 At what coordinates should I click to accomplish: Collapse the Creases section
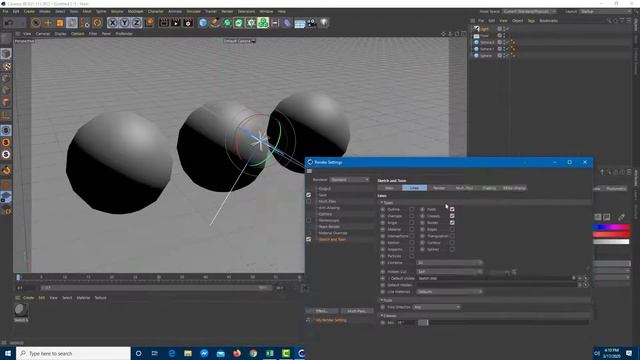tap(382, 316)
